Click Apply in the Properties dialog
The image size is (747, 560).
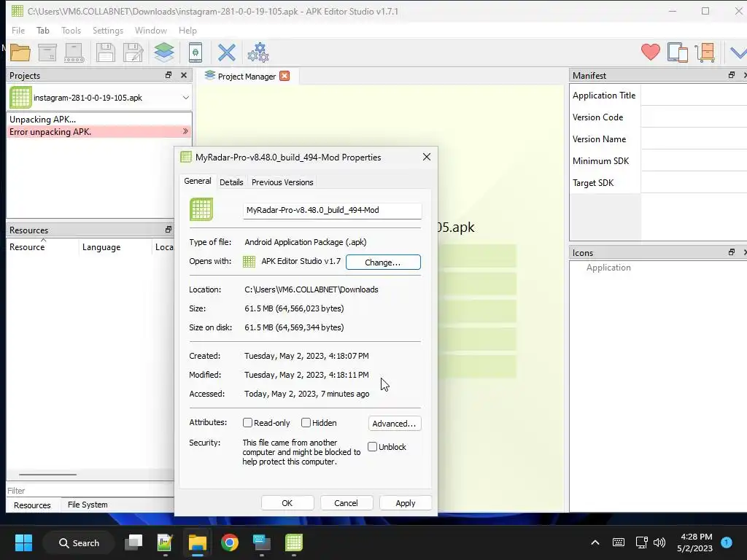406,503
